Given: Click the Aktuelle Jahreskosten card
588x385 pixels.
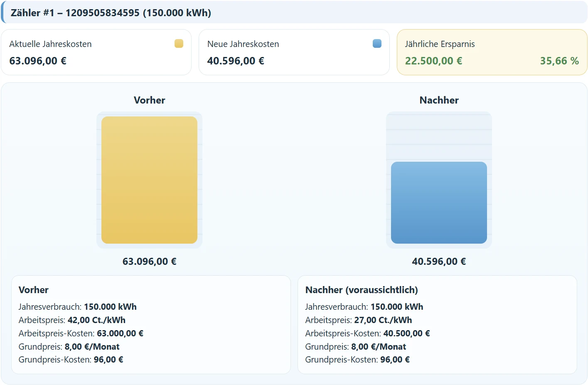Looking at the screenshot, I should (96, 52).
